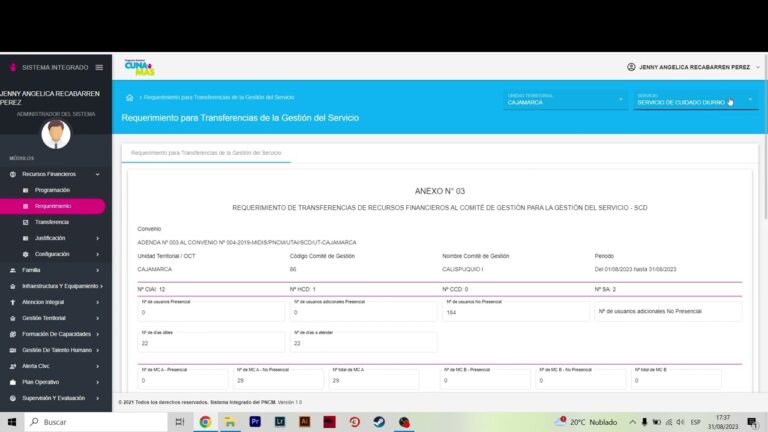Open the Unidad Territorial Cajamarca dropdown
Viewport: 768px width, 432px height.
[x=565, y=99]
